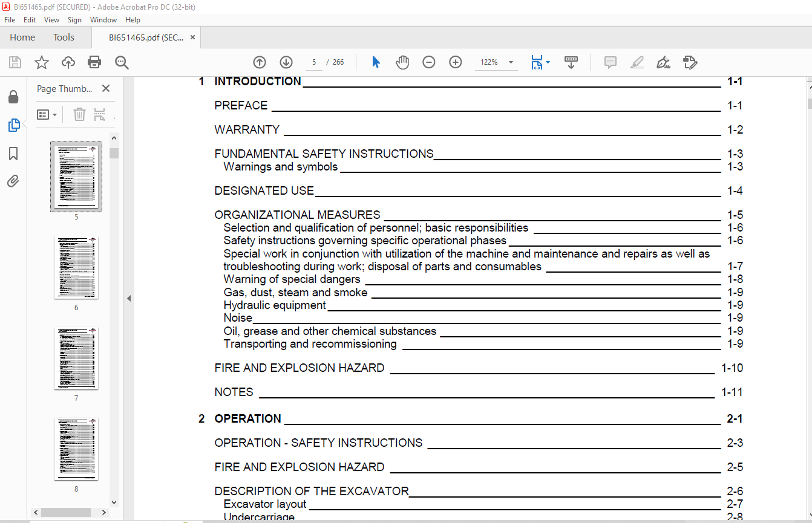Open the Bookmarks panel icon
The width and height of the screenshot is (812, 523).
[13, 154]
